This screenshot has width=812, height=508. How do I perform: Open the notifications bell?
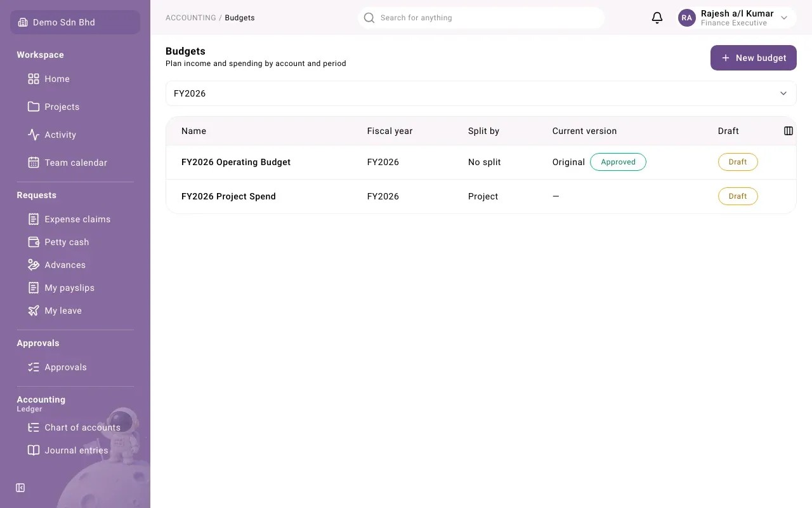(657, 18)
